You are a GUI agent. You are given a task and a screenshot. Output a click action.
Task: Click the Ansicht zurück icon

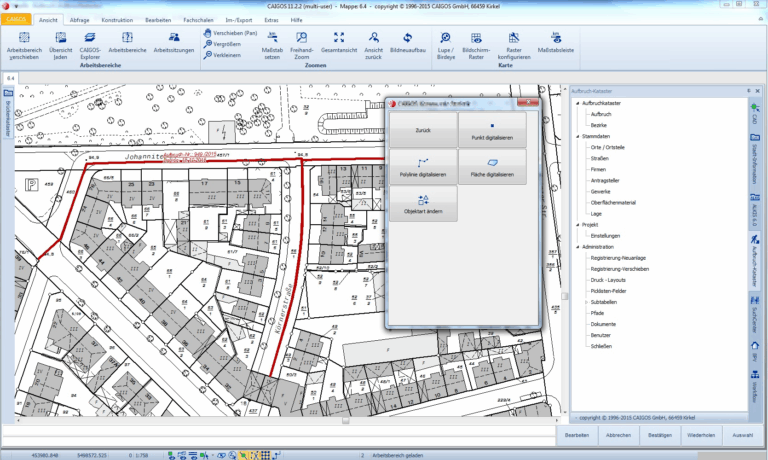374,37
